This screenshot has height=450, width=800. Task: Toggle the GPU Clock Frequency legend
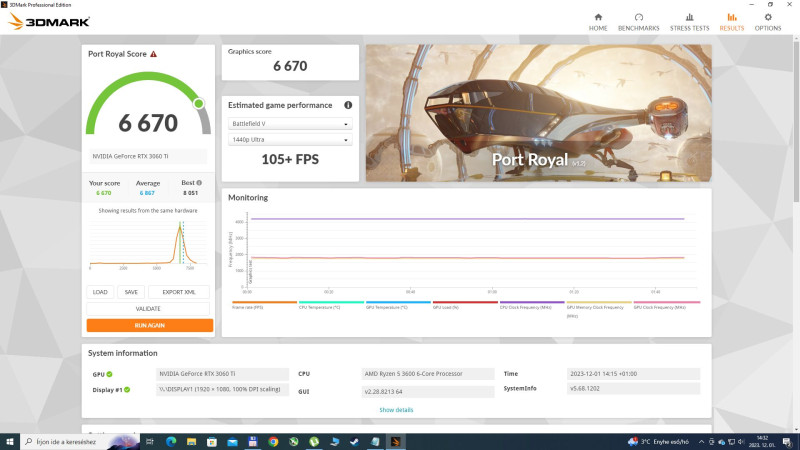pyautogui.click(x=666, y=305)
